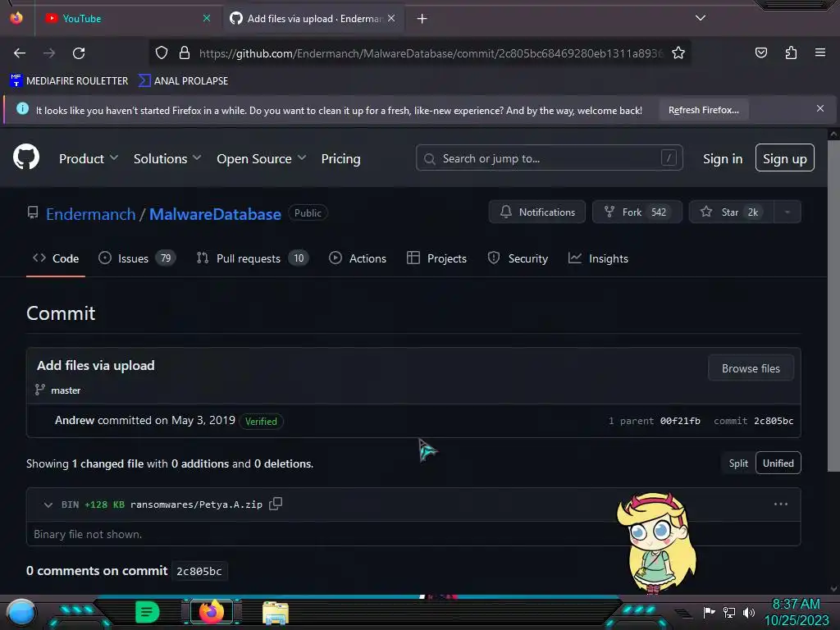Screen dimensions: 840x630
Task: Click the Firefox taskbar icon
Action: (211, 612)
